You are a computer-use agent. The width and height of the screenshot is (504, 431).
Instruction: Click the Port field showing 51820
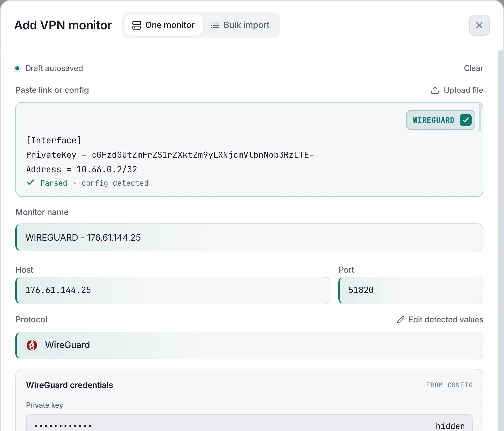pos(411,290)
